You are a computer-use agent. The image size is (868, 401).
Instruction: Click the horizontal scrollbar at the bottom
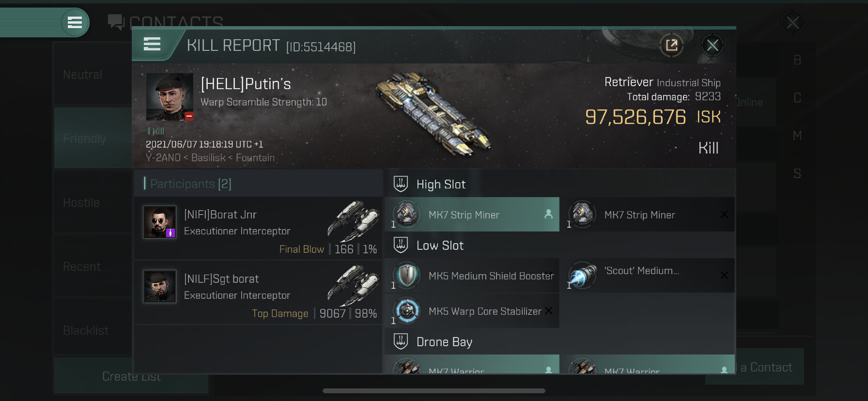(x=434, y=391)
